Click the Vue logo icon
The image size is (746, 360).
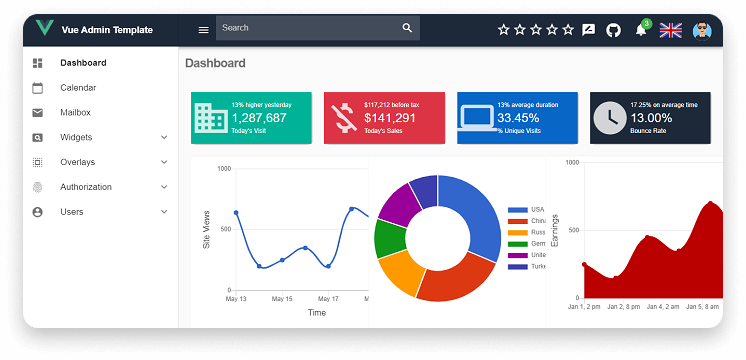(44, 28)
